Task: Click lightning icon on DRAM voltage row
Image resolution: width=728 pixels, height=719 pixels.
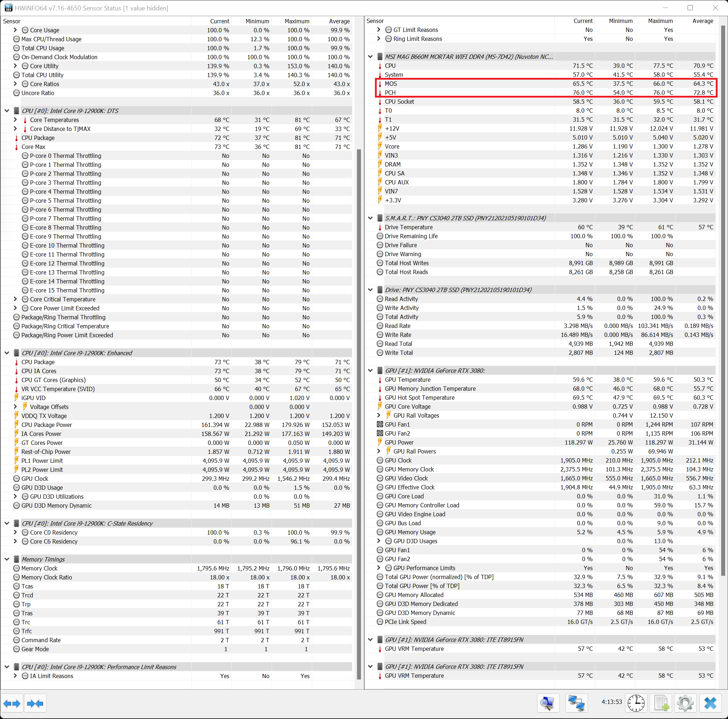Action: point(380,164)
